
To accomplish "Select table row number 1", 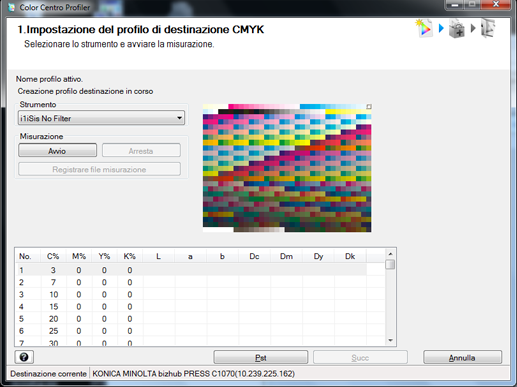I will (191, 270).
